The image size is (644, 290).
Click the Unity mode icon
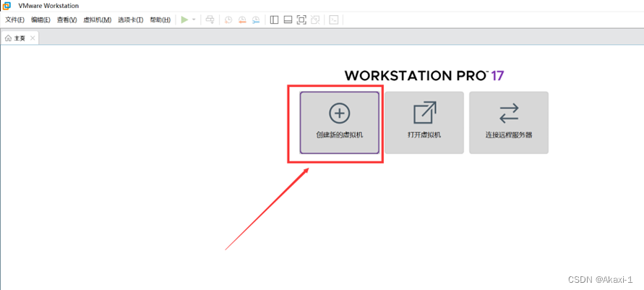(x=315, y=20)
